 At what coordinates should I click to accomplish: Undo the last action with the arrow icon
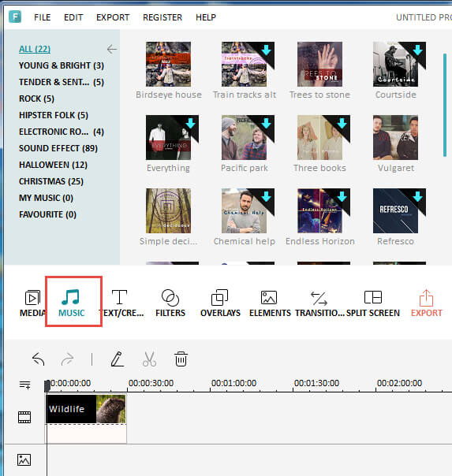point(39,359)
